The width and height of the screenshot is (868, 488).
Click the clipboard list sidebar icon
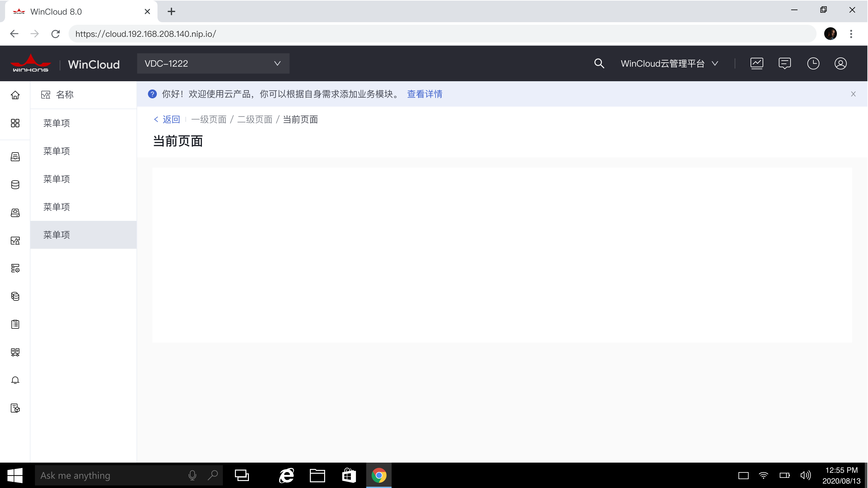(x=15, y=324)
